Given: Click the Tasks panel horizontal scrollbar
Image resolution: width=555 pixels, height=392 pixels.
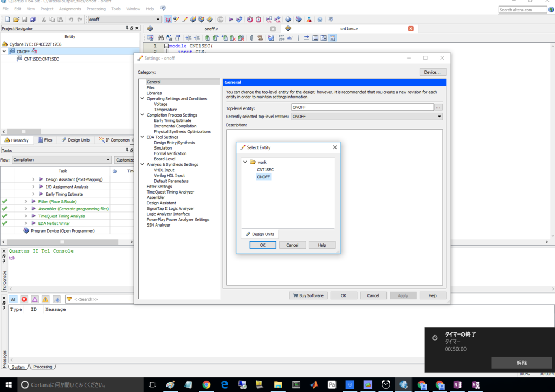Looking at the screenshot, I should click(x=62, y=242).
